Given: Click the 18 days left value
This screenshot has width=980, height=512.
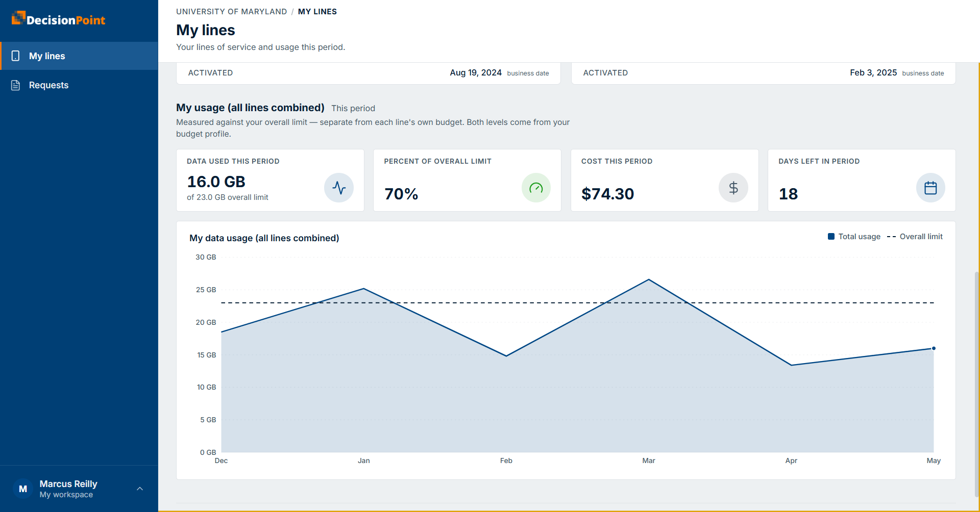Looking at the screenshot, I should pos(788,194).
